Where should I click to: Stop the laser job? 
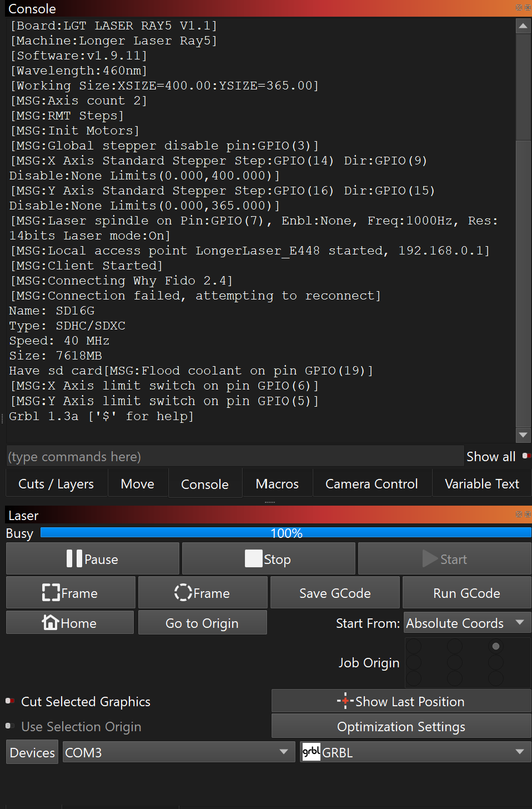[x=268, y=559]
